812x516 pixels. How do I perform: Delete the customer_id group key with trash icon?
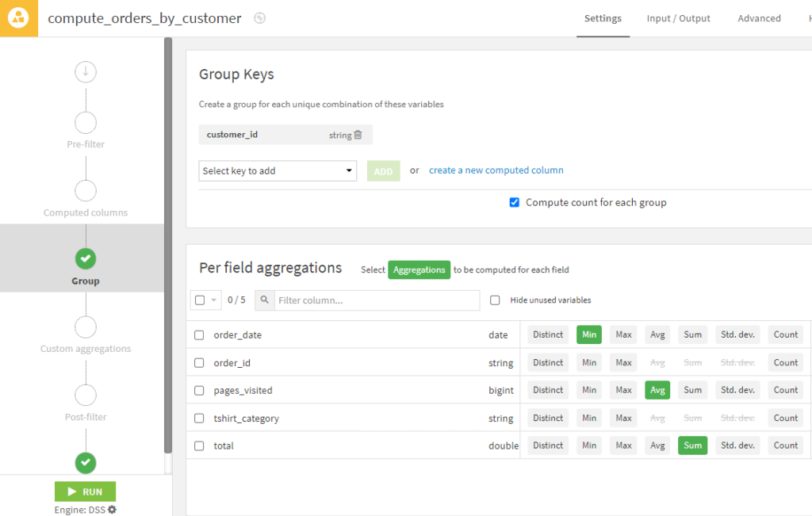pos(358,135)
